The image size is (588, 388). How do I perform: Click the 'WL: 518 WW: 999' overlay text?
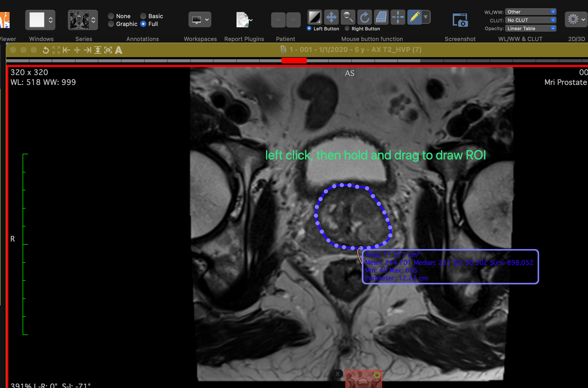(x=43, y=82)
